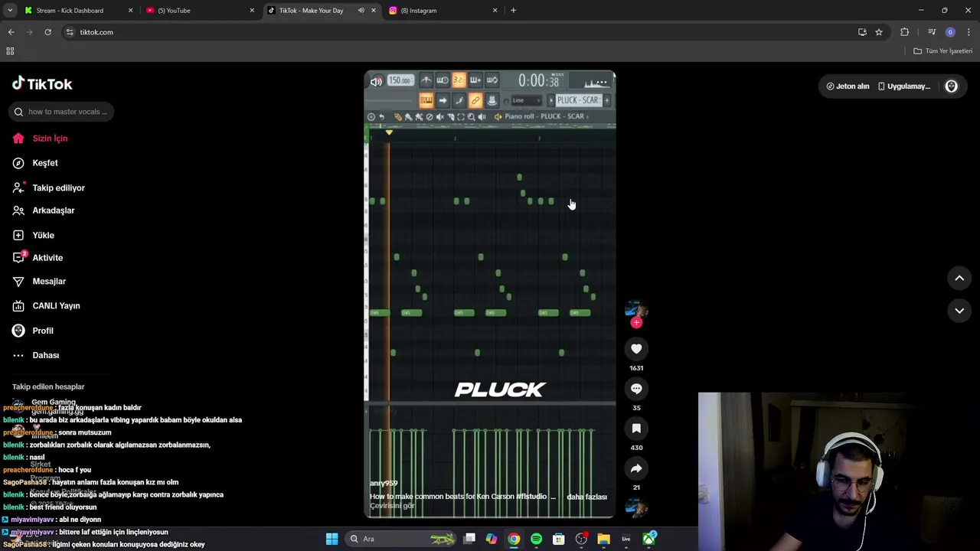980x551 pixels.
Task: Open the anry959 username link
Action: point(384,484)
